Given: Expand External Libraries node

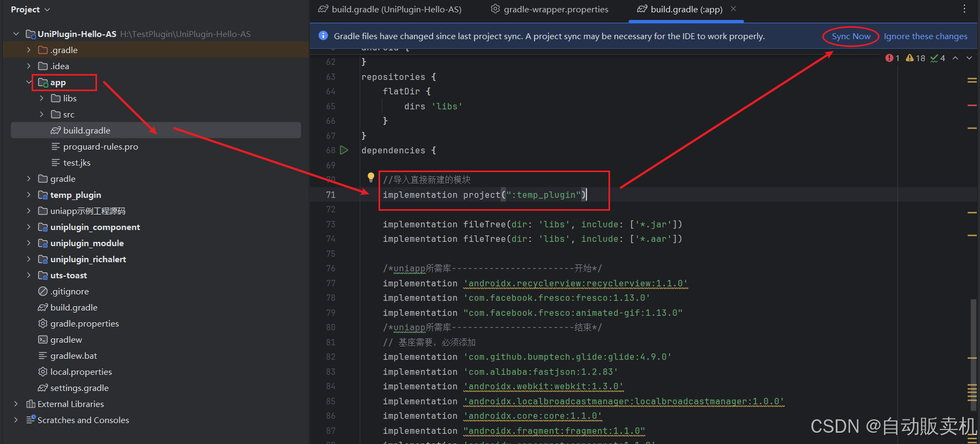Looking at the screenshot, I should coord(16,404).
